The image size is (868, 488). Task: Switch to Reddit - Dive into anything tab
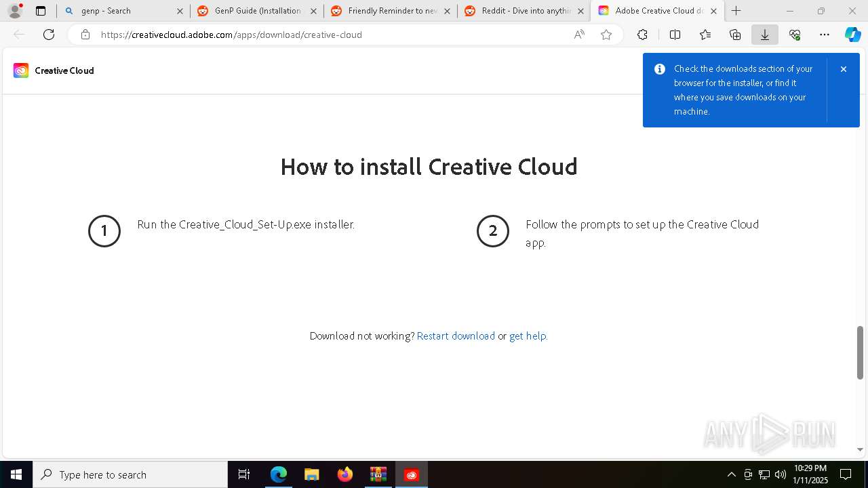point(524,11)
